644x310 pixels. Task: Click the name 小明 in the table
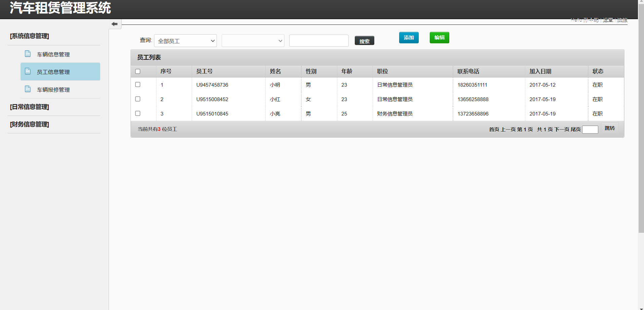275,85
